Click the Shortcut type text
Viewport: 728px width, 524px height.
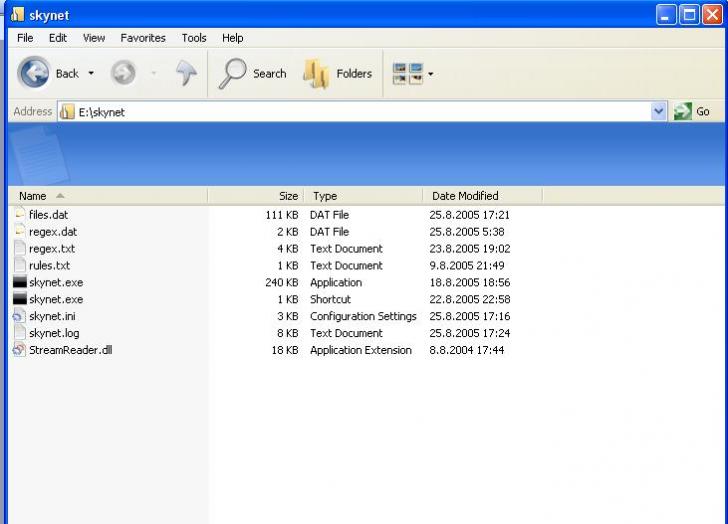[x=331, y=299]
